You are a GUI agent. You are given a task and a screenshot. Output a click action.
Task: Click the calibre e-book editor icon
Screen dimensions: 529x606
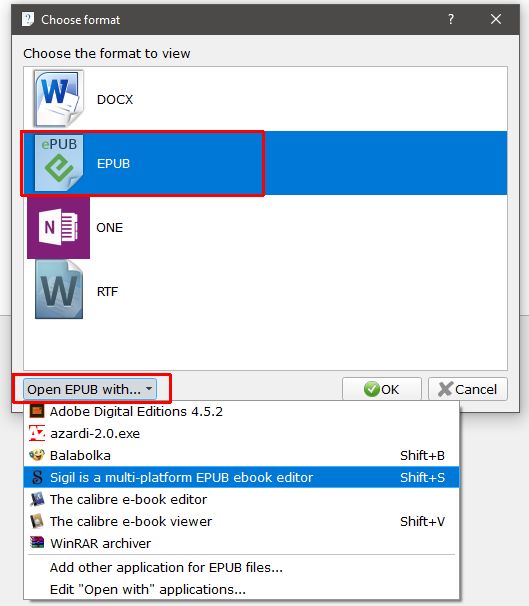37,499
